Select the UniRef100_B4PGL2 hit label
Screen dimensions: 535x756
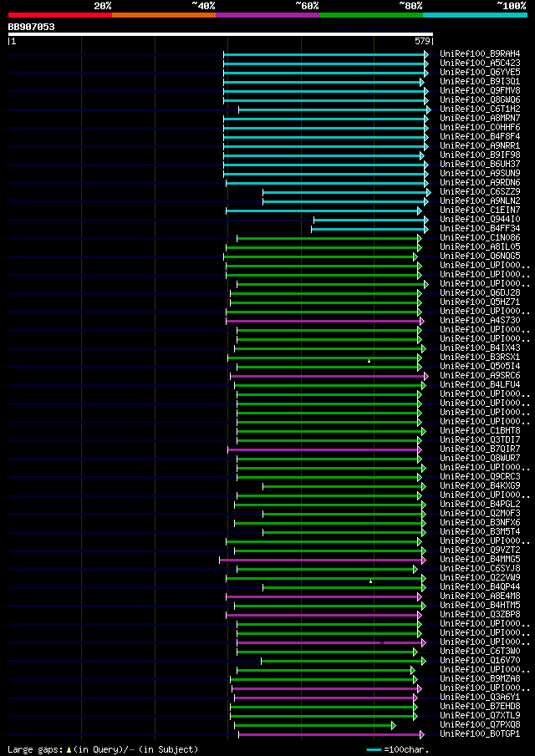click(x=480, y=505)
